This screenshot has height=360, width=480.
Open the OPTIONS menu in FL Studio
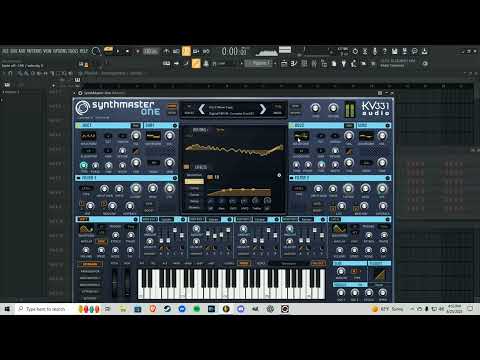pyautogui.click(x=60, y=51)
